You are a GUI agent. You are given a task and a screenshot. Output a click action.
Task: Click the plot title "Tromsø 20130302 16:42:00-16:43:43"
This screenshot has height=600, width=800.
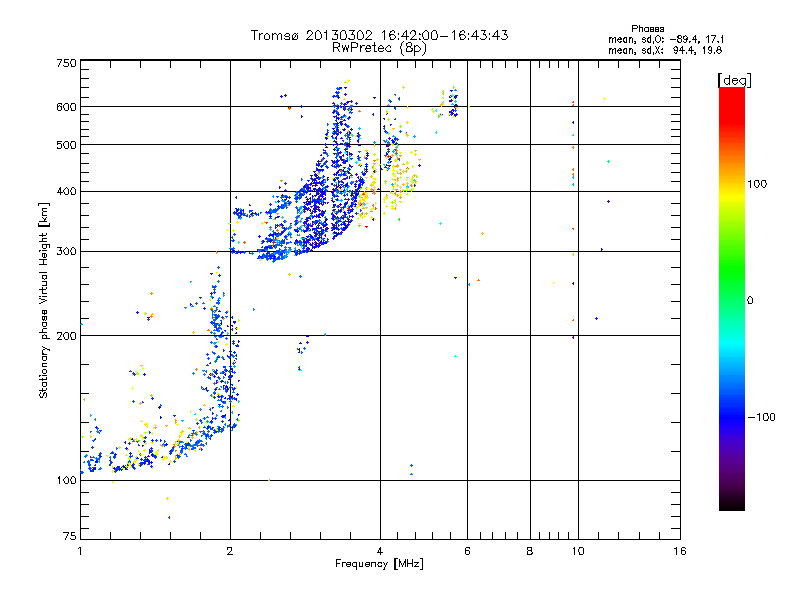379,35
